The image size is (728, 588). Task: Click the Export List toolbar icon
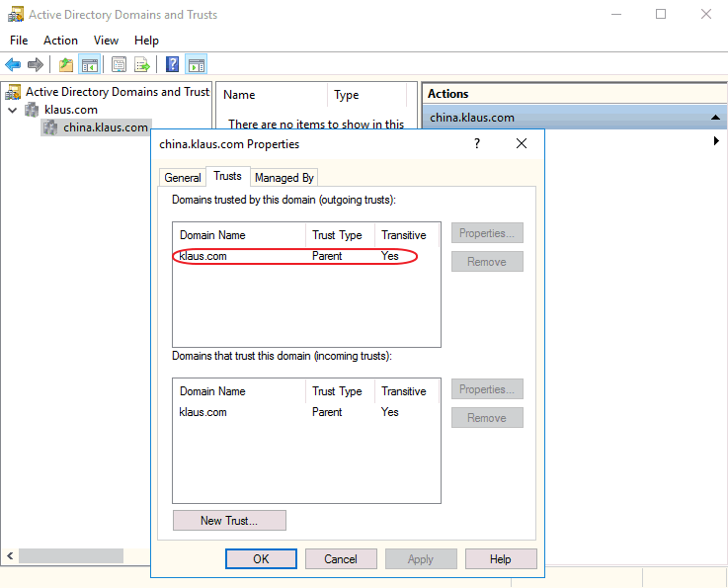(142, 65)
